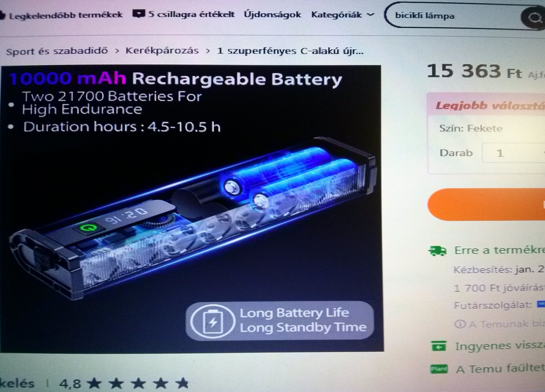Click the 5 csillagra értékelt chat icon

coord(138,14)
